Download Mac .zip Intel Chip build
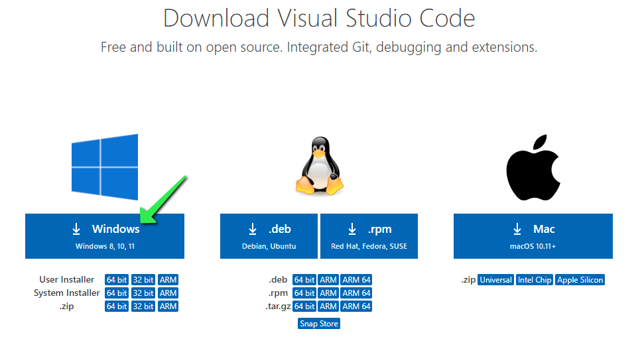The height and width of the screenshot is (341, 644). [x=535, y=280]
